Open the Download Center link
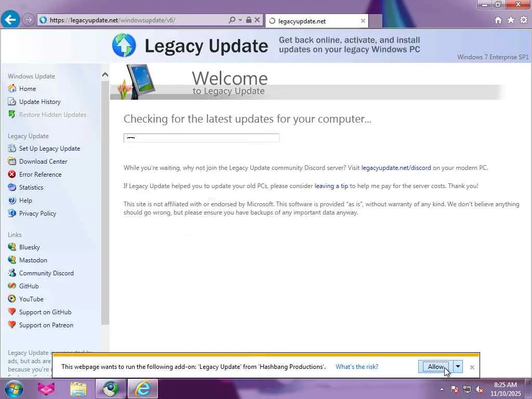Screen dimensions: 532x399 43,161
